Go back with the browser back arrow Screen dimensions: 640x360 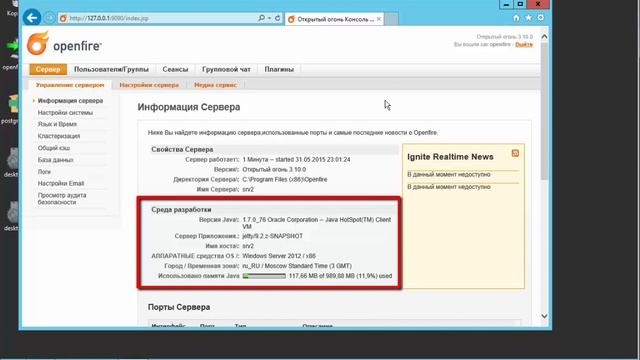(32, 18)
